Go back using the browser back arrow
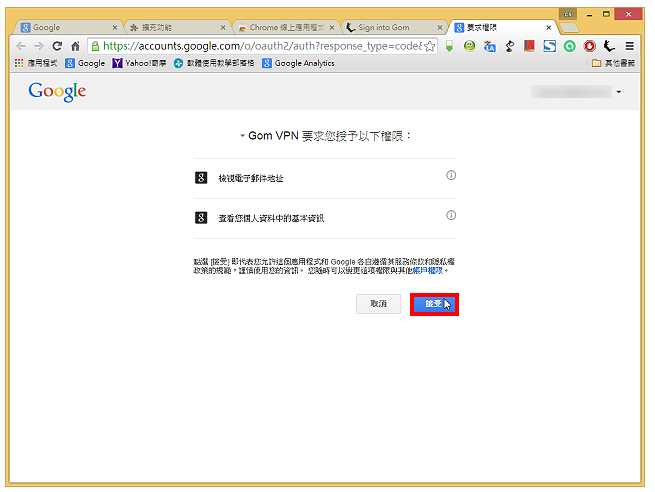The width and height of the screenshot is (655, 492). click(x=21, y=46)
